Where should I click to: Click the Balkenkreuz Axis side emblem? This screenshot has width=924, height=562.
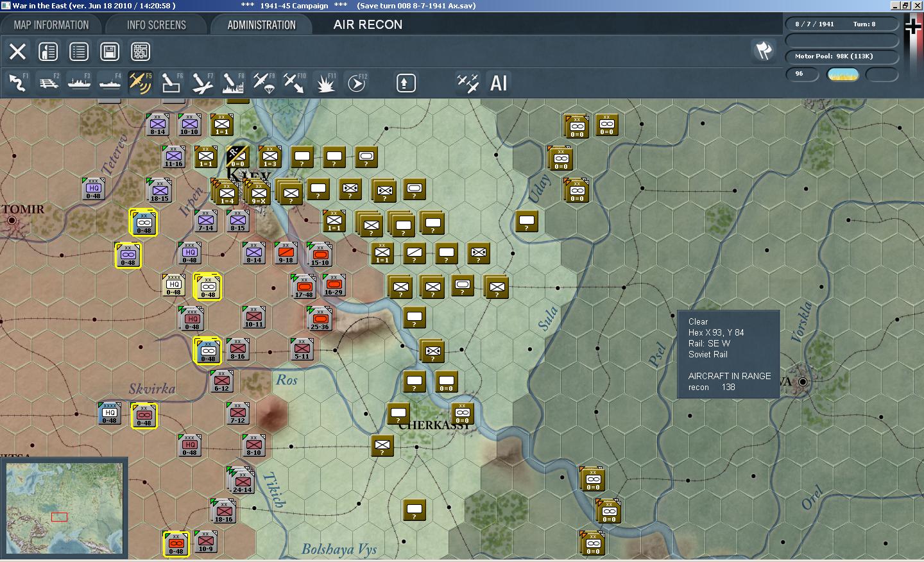(x=913, y=27)
